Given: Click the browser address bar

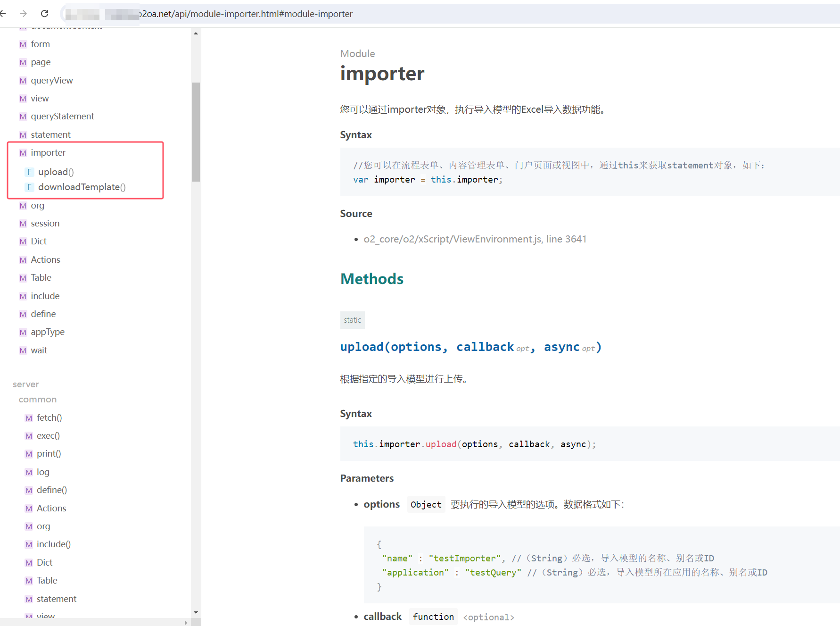Looking at the screenshot, I should click(x=424, y=14).
